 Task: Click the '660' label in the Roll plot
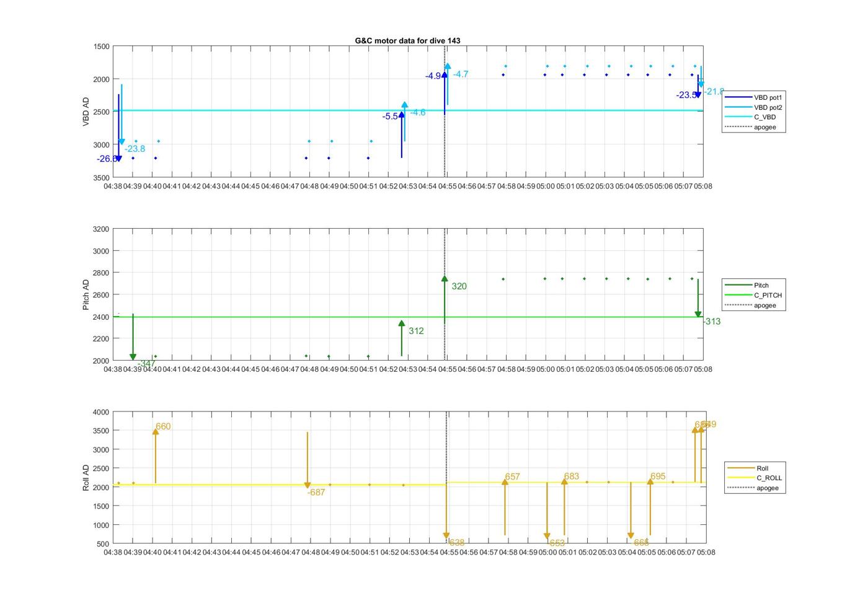pyautogui.click(x=163, y=426)
